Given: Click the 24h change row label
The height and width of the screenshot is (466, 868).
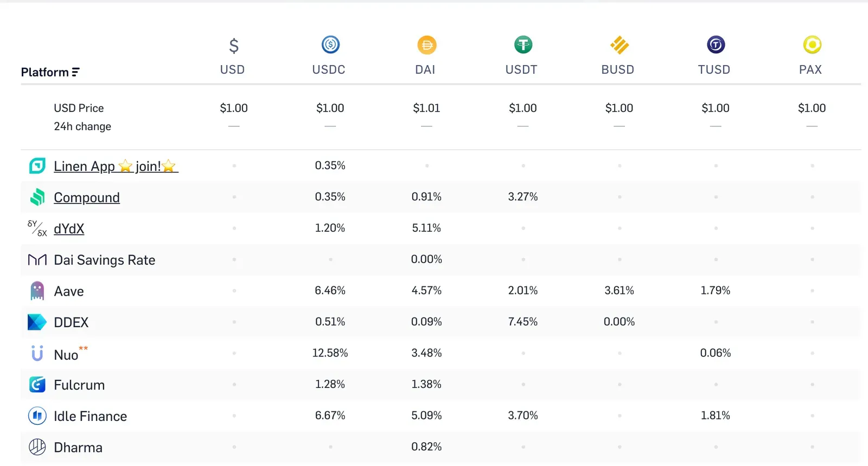Looking at the screenshot, I should coord(82,126).
